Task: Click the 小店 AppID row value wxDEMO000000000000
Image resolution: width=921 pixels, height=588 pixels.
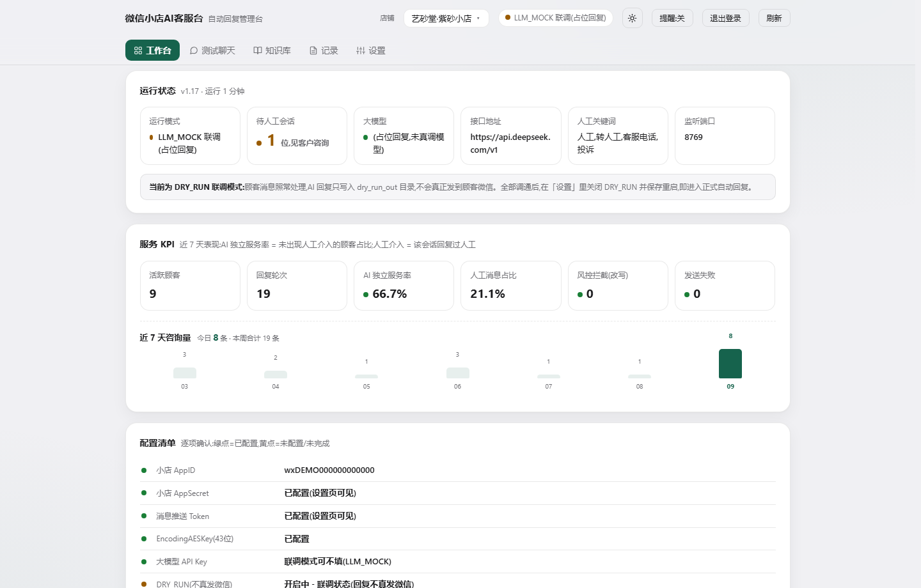Action: tap(329, 470)
